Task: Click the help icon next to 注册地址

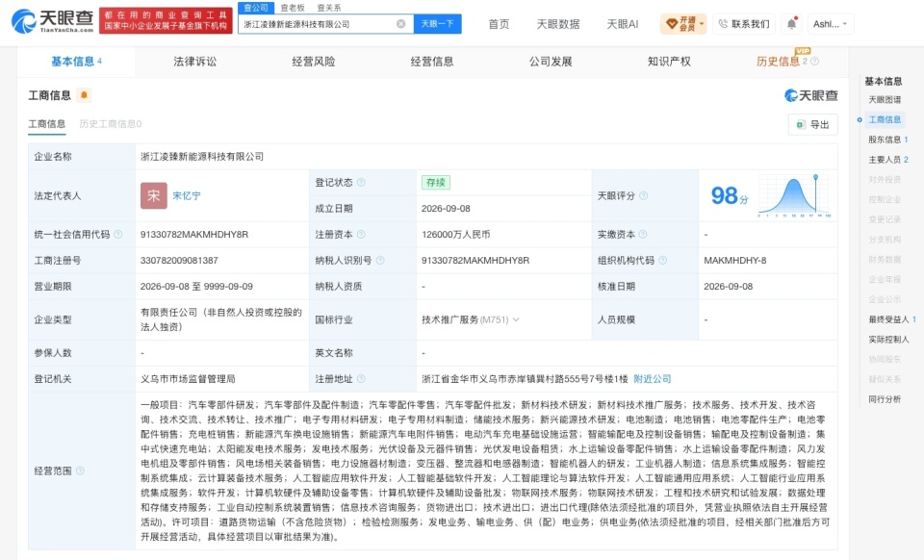Action: coord(361,379)
